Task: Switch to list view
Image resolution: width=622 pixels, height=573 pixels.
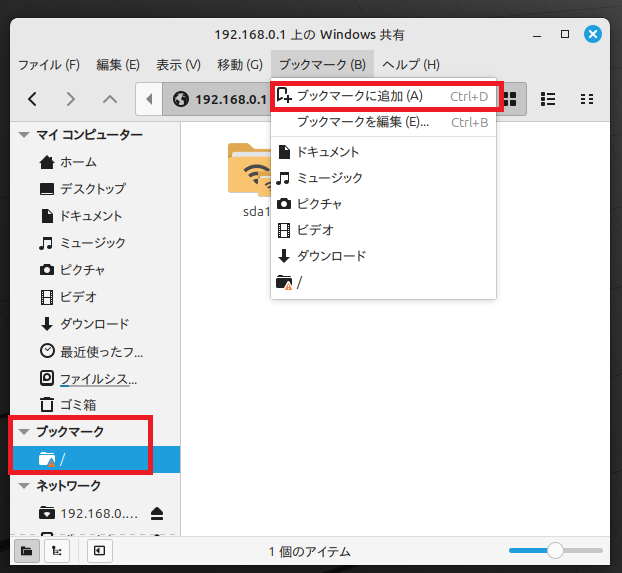Action: 548,99
